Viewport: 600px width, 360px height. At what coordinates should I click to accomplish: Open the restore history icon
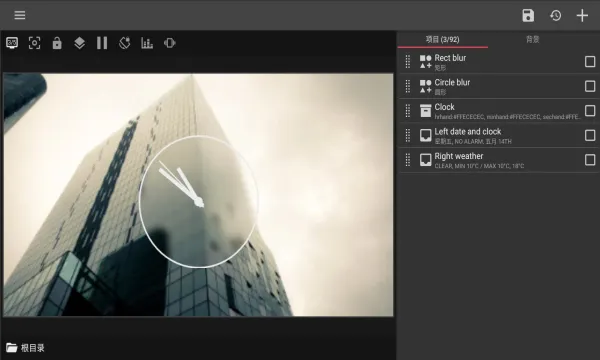pos(556,16)
